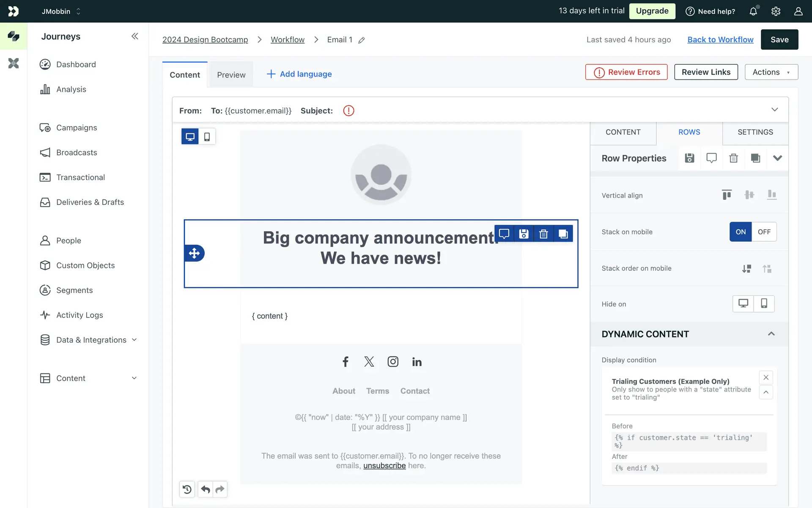Turn Stack on mobile OFF
This screenshot has height=508, width=812.
point(764,232)
